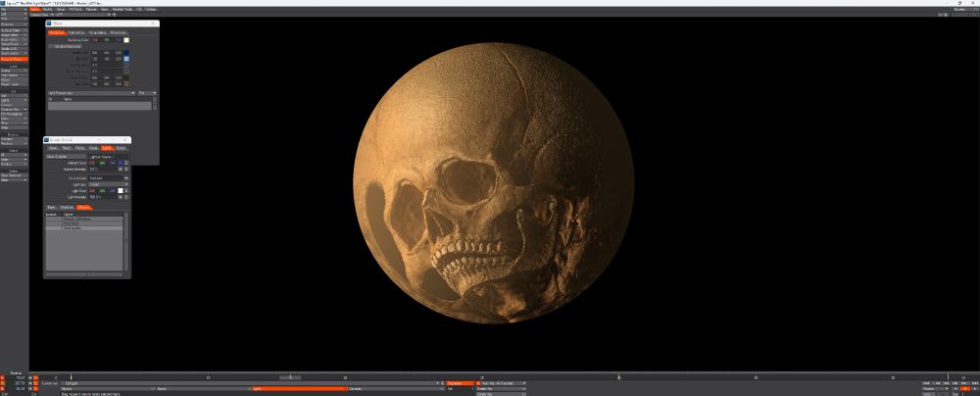Open envelope E button for Light Intensity
Screen dimensions: 980x396
pyautogui.click(x=126, y=196)
